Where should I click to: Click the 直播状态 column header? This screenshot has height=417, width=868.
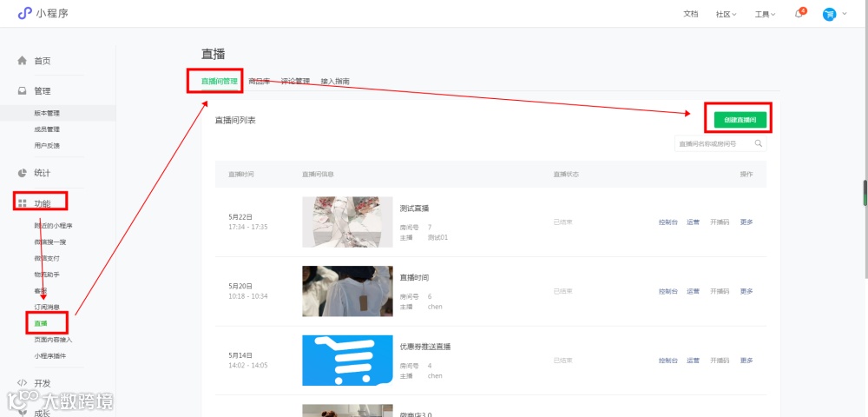click(x=566, y=174)
